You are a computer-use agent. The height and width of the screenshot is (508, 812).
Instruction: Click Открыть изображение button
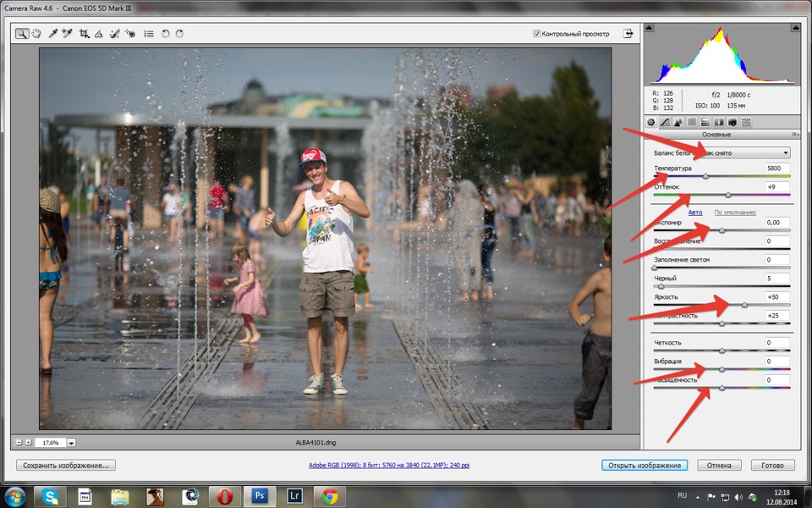(645, 466)
